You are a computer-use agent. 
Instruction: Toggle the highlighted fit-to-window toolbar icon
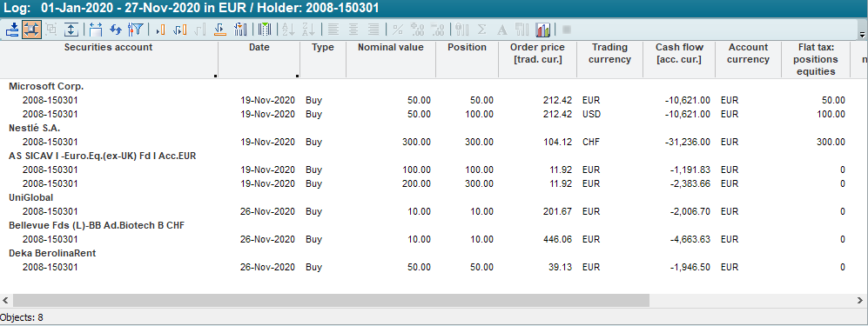point(31,30)
